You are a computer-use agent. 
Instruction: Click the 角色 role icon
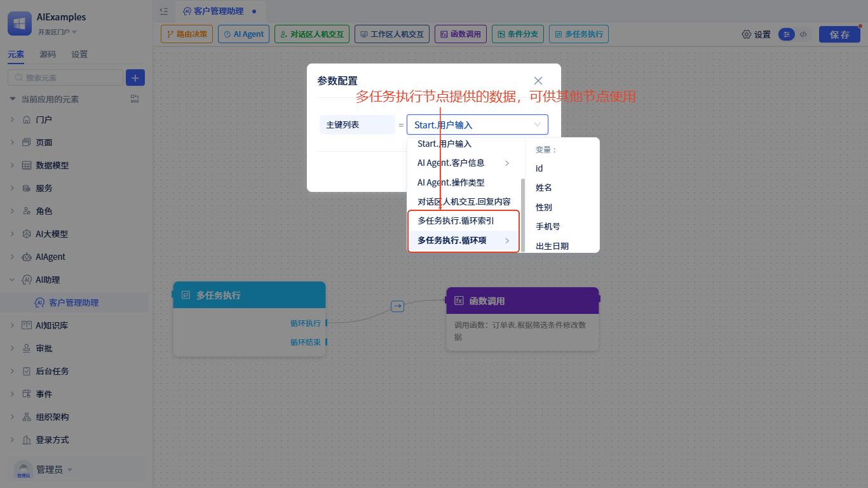(x=27, y=211)
